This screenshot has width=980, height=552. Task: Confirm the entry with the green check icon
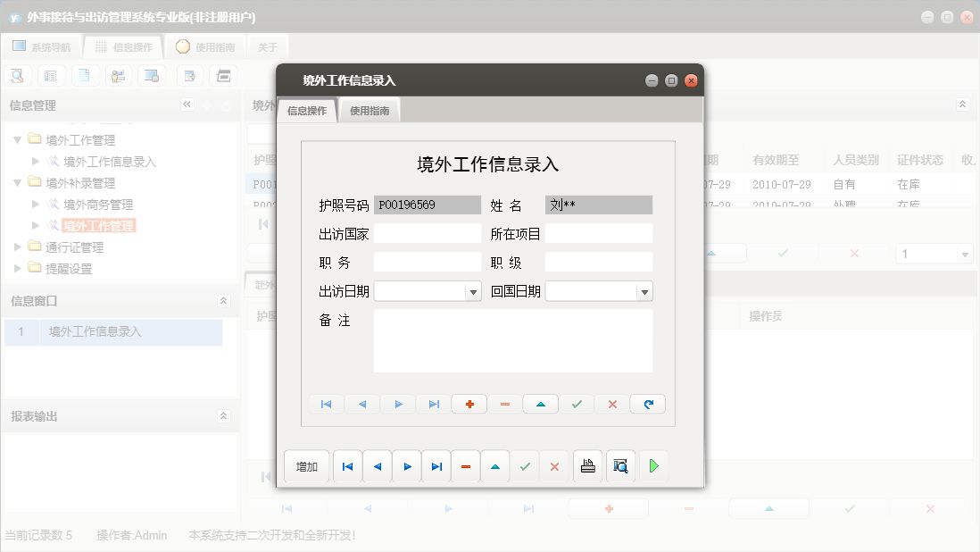(x=576, y=404)
